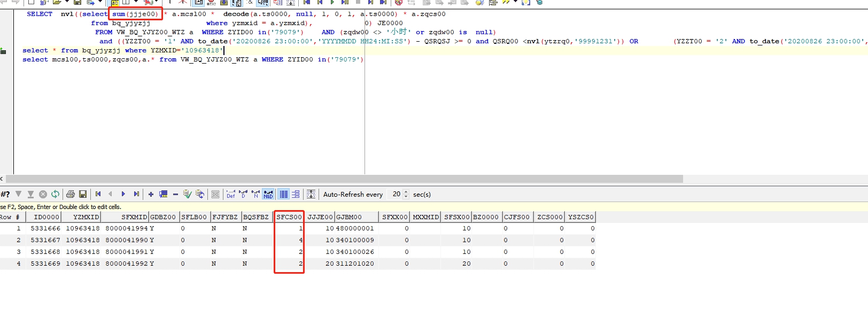Switch to grid view layout toggle

click(x=284, y=194)
